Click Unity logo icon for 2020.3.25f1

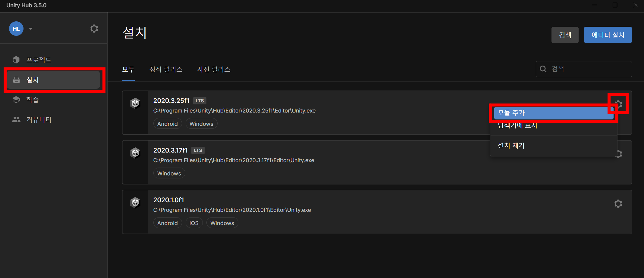tap(135, 103)
